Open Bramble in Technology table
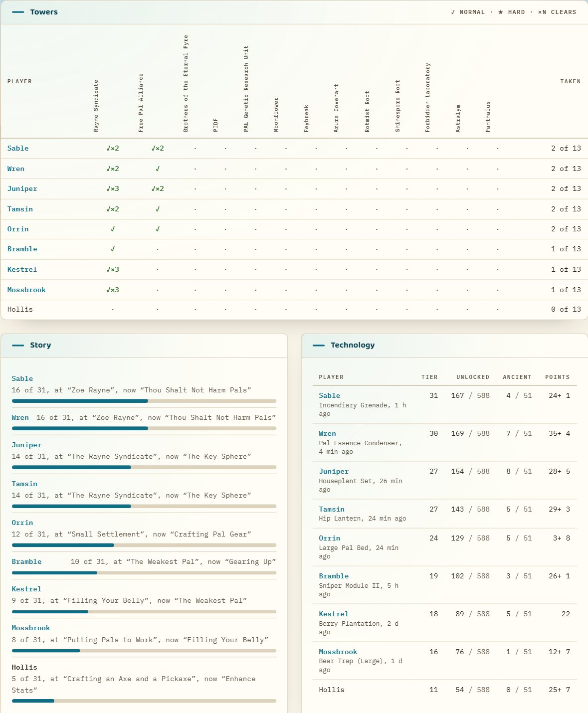Screen dimensions: 588x713 tap(334, 576)
